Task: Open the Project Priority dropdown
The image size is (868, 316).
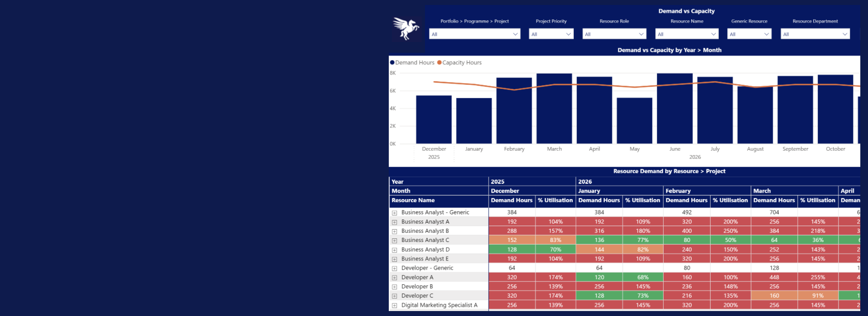Action: [x=551, y=34]
